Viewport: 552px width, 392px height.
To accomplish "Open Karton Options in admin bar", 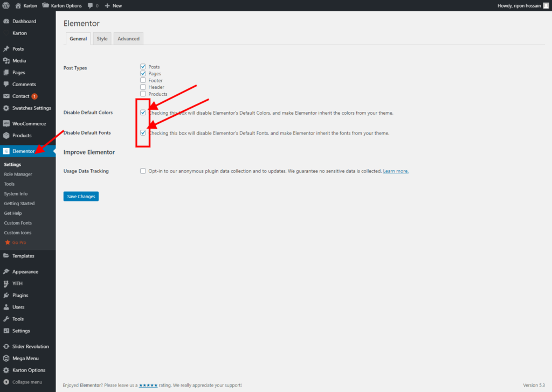I will click(63, 5).
